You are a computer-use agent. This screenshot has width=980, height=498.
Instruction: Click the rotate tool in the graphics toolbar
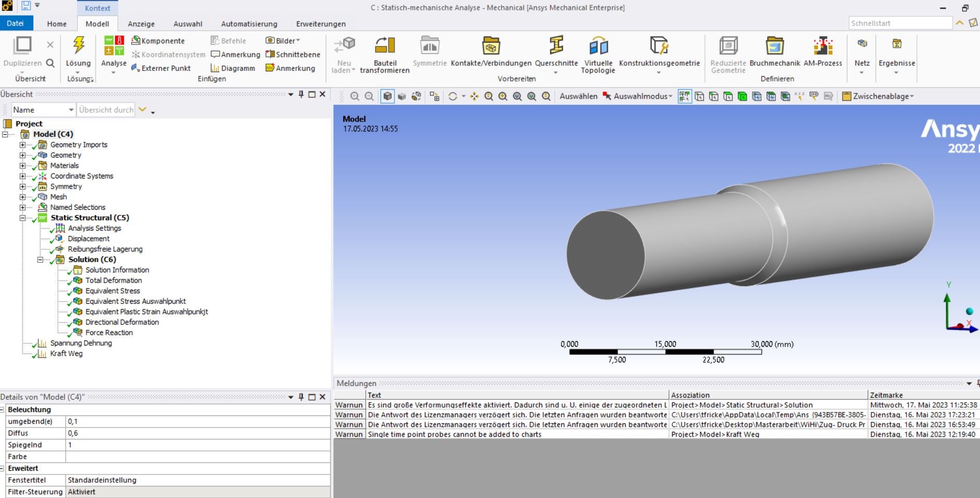(x=453, y=96)
